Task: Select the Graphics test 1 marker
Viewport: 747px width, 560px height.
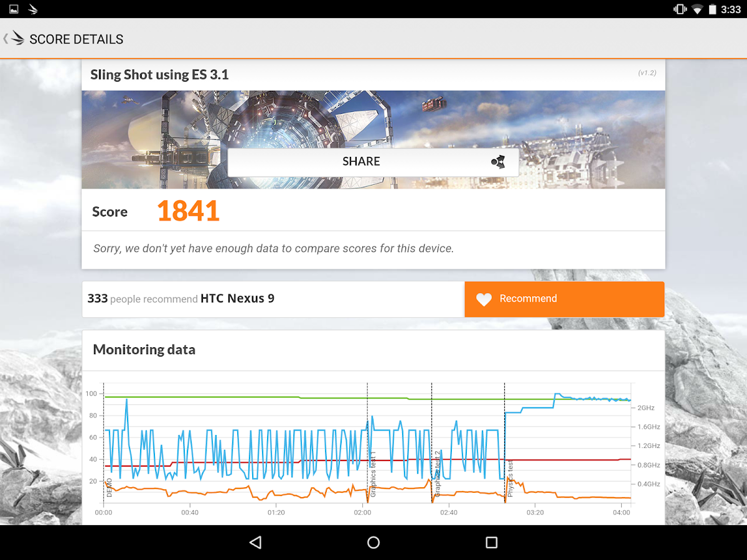Action: tap(374, 474)
